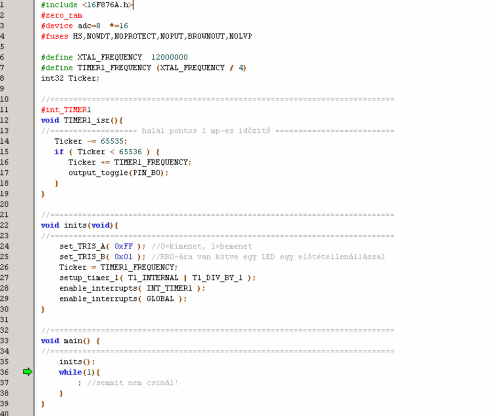The image size is (497, 416).
Task: Click T1_DIV_BY_1 constant on line 27
Action: (x=217, y=278)
